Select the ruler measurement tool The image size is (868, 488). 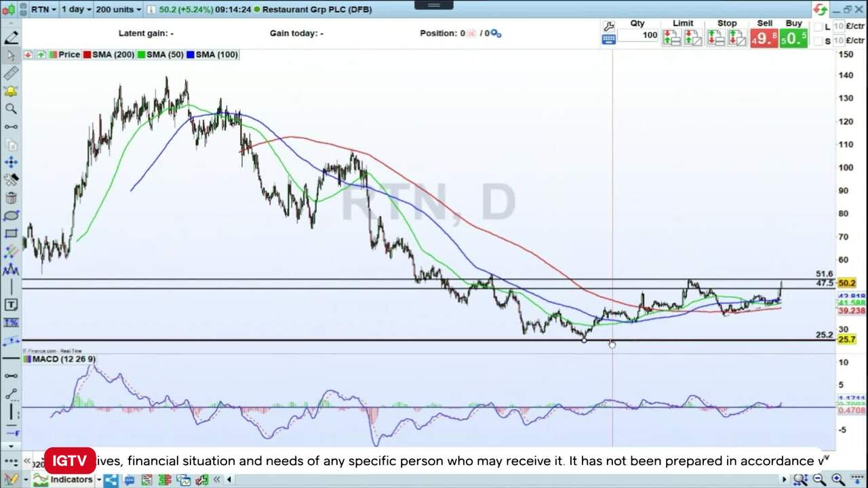tap(11, 73)
